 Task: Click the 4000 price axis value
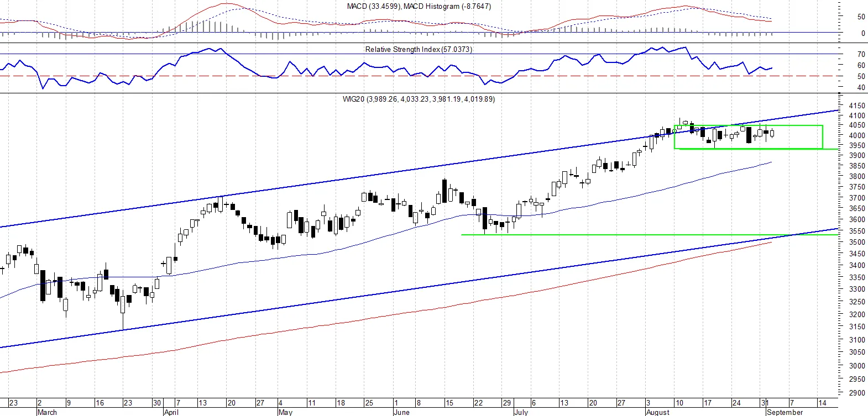point(857,136)
